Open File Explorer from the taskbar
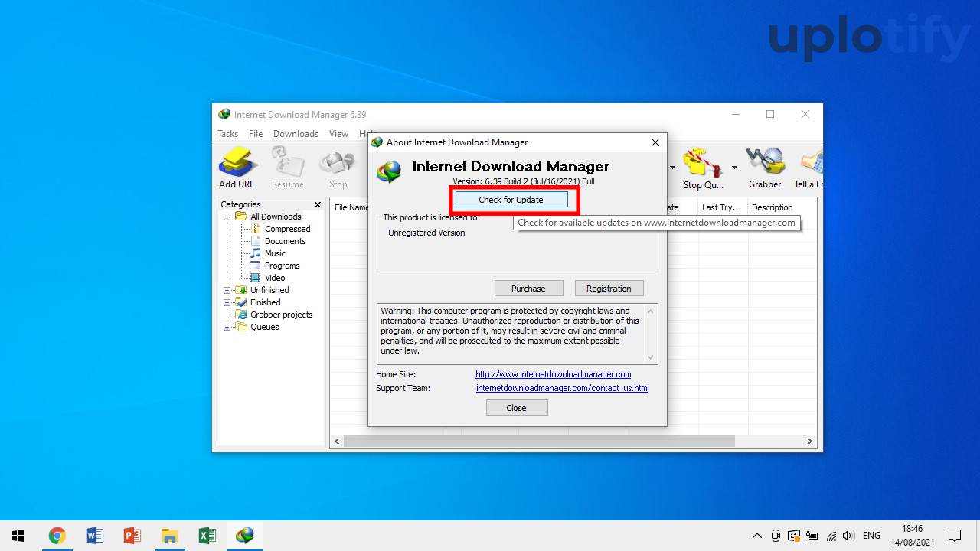The height and width of the screenshot is (551, 980). pos(170,536)
